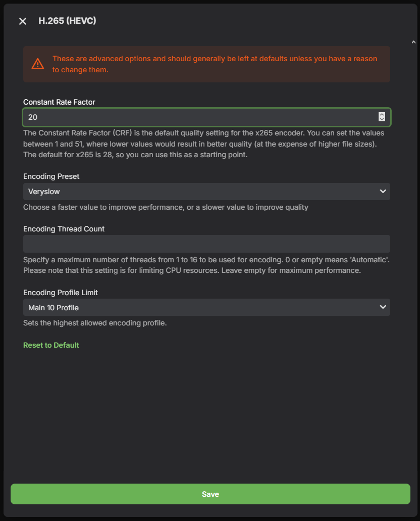Screen dimensions: 420x521
Task: Click the advanced options warning message text
Action: pyautogui.click(x=215, y=64)
